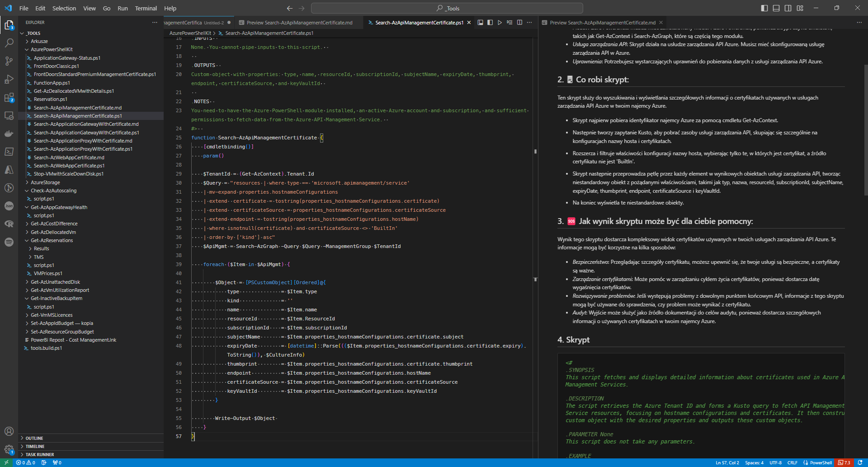Open the Search view in activity bar
This screenshot has height=467, width=868.
[x=9, y=43]
